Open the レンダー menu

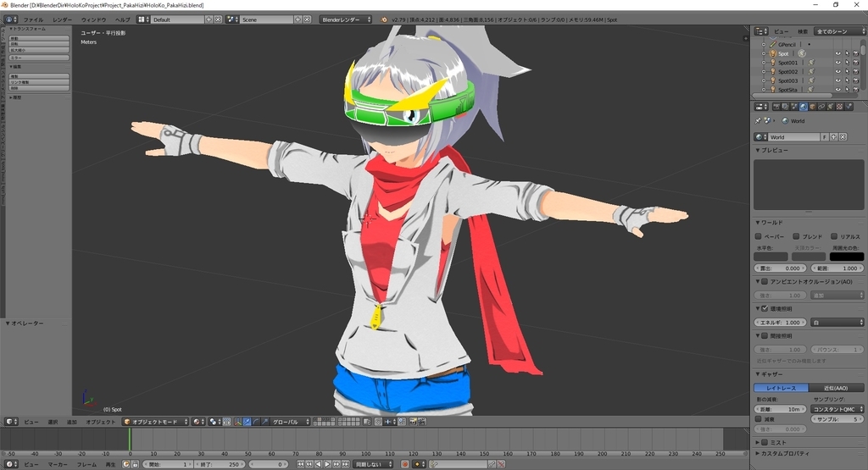coord(63,19)
